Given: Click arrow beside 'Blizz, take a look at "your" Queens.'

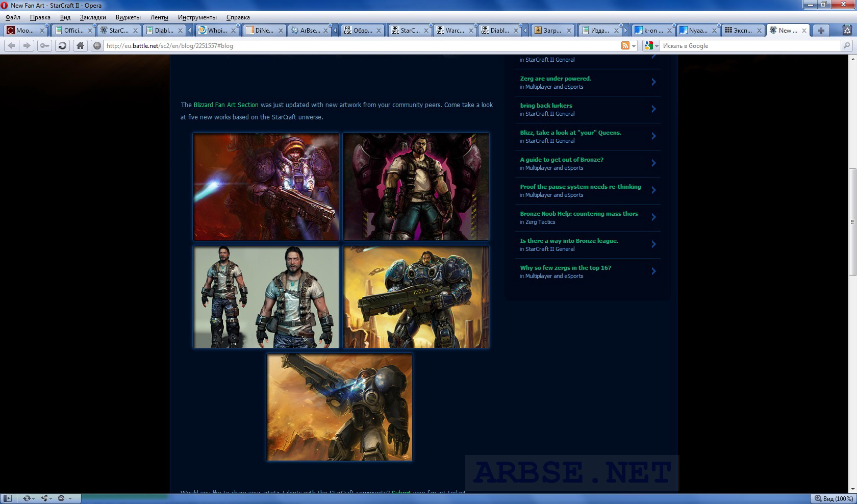Looking at the screenshot, I should pyautogui.click(x=653, y=136).
